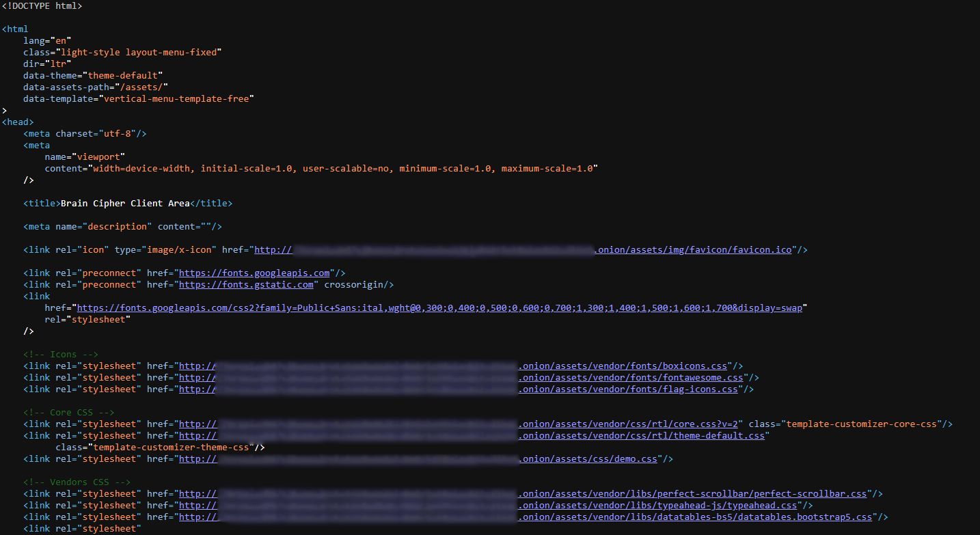Follow the fonts.googleapis.com preconnect link

(x=254, y=273)
